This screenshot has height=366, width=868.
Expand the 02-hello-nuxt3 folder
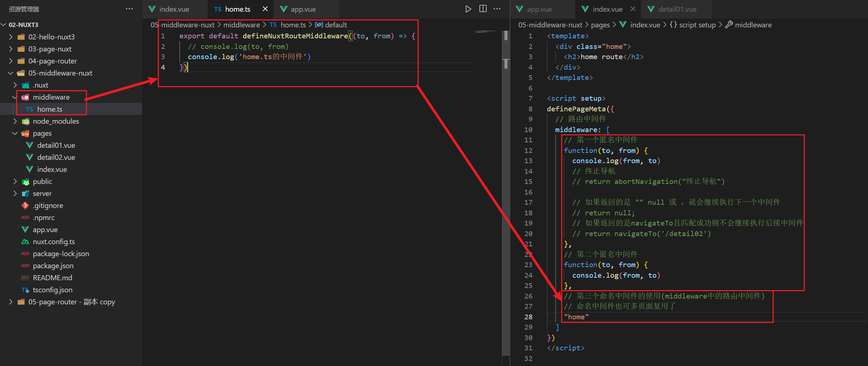coord(11,37)
